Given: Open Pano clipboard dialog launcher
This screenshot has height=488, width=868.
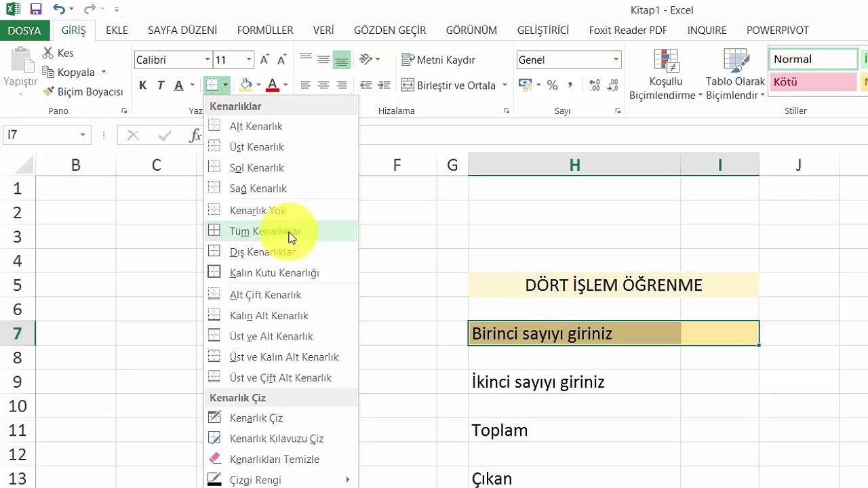Looking at the screenshot, I should (124, 110).
